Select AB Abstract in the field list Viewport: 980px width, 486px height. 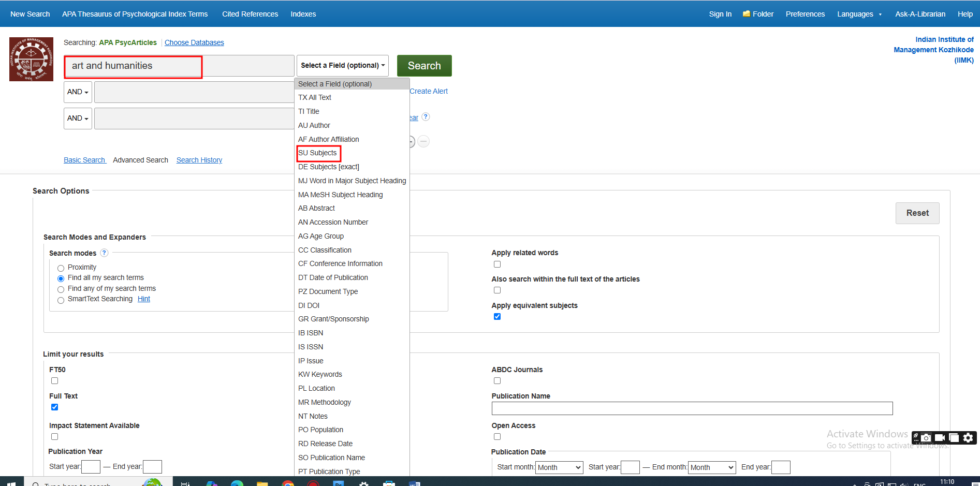click(316, 209)
